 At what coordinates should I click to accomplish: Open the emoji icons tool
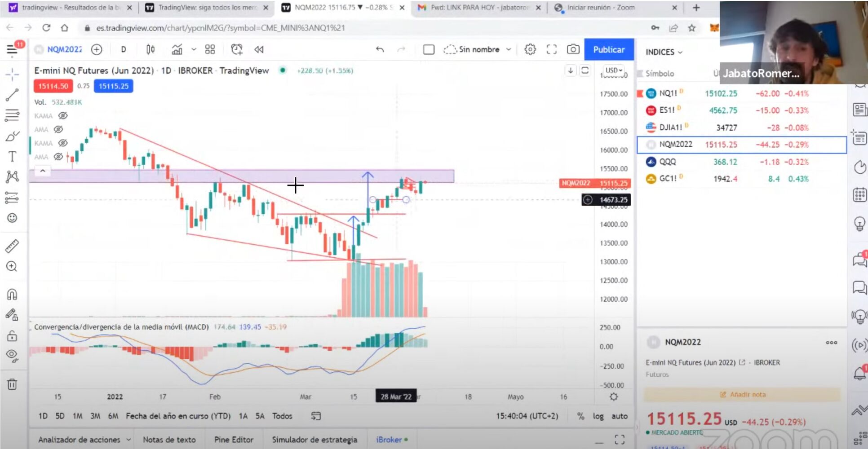(x=12, y=218)
